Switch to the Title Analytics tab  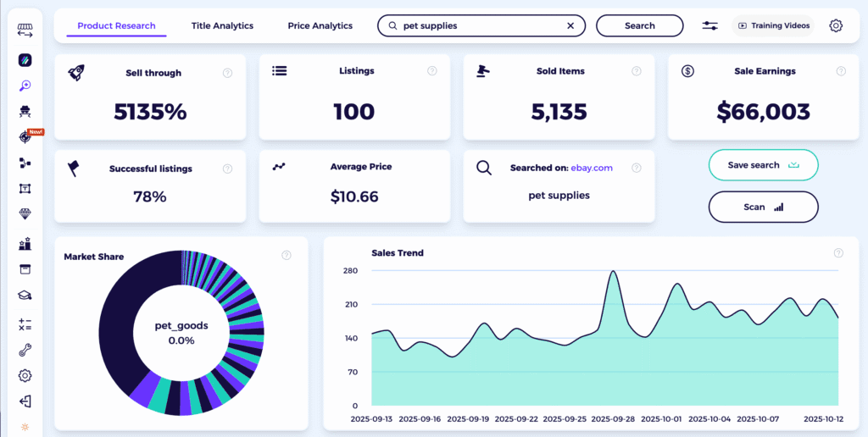pos(222,26)
